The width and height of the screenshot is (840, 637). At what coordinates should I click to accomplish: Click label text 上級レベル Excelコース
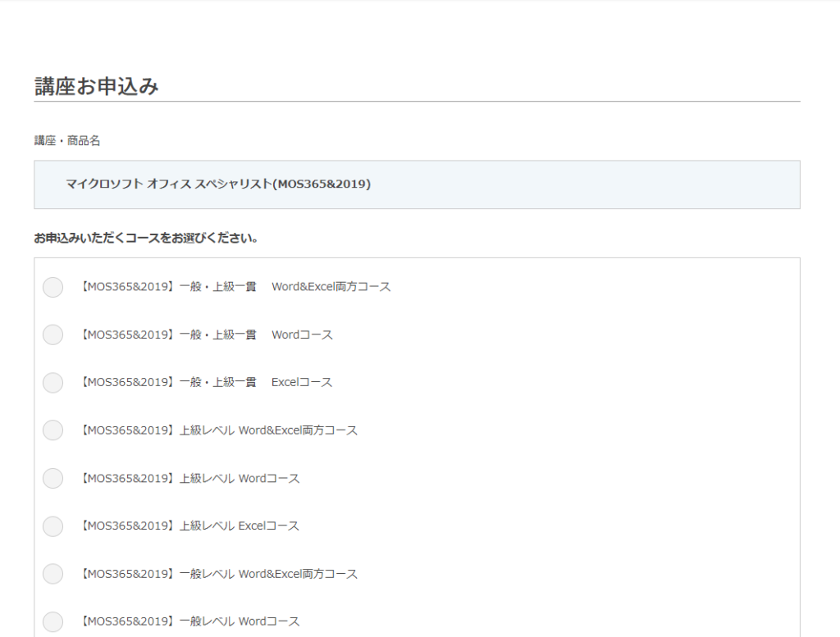[189, 526]
